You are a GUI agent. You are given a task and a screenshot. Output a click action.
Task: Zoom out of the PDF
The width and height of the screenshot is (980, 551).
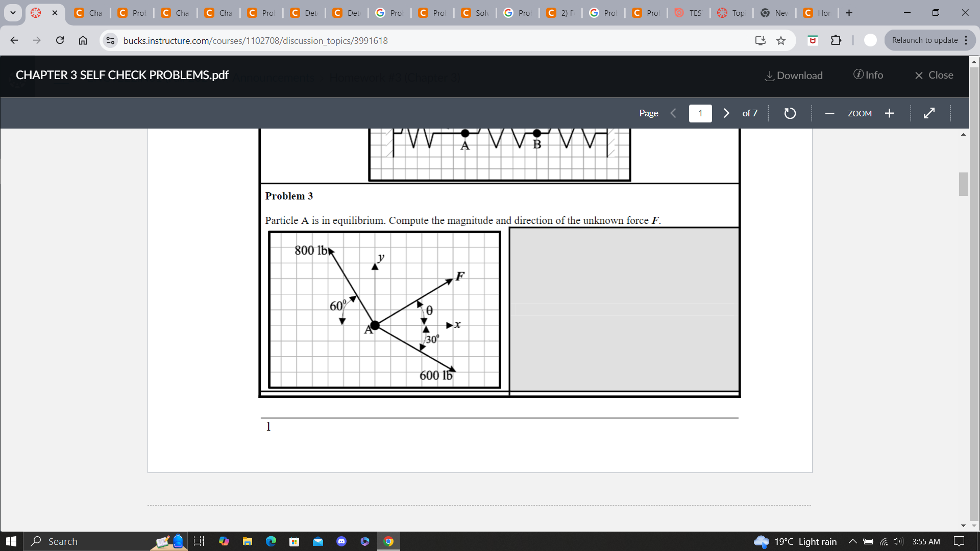[x=829, y=113]
